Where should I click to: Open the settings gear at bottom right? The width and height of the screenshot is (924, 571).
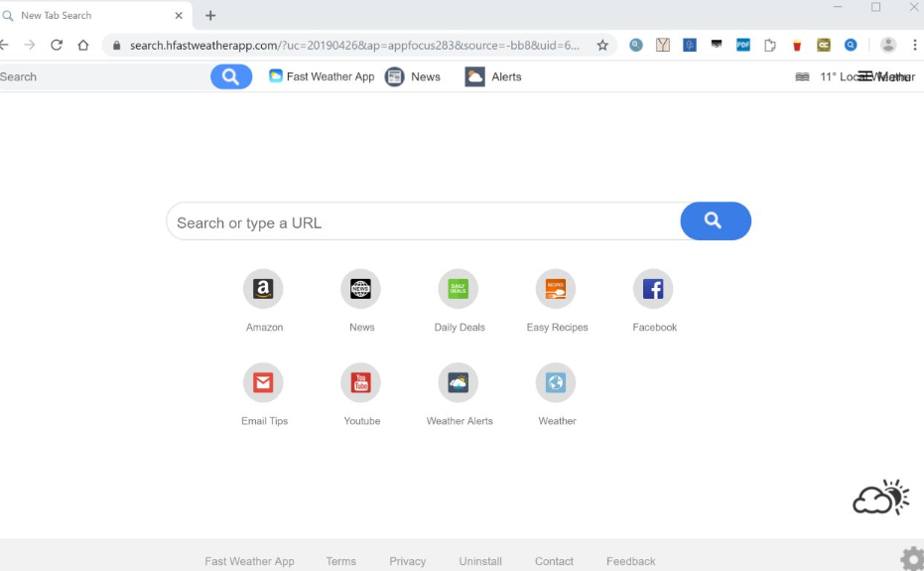pyautogui.click(x=911, y=558)
